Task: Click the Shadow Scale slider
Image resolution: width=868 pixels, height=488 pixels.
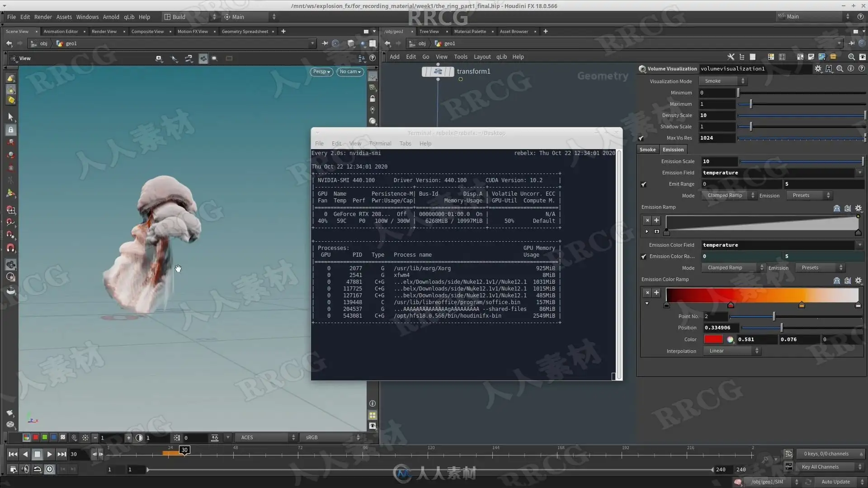Action: pos(802,127)
